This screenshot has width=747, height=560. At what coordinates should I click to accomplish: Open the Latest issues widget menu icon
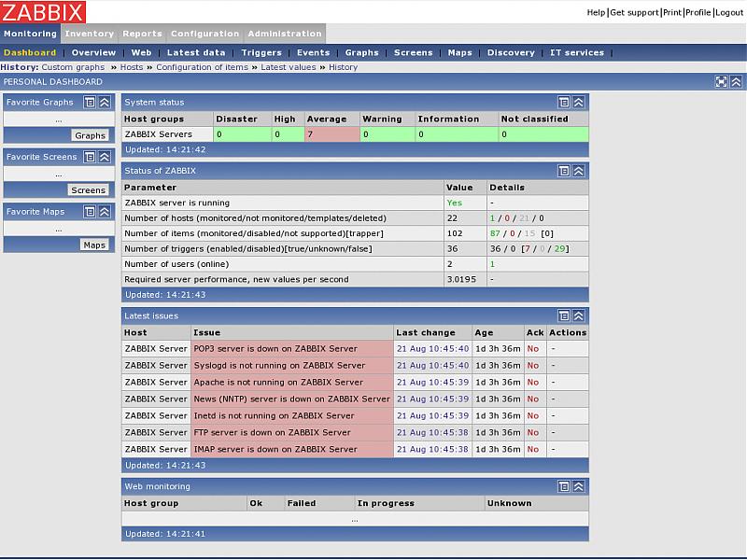564,316
